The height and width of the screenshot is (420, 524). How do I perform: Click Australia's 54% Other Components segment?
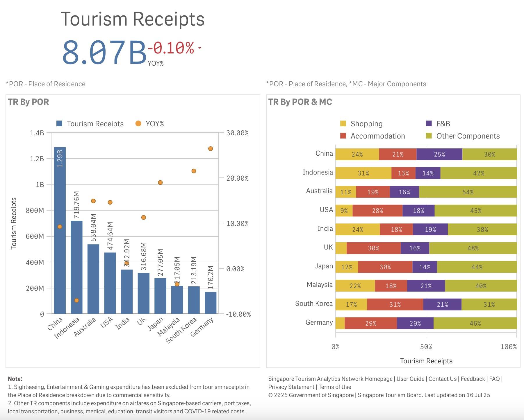coord(468,192)
